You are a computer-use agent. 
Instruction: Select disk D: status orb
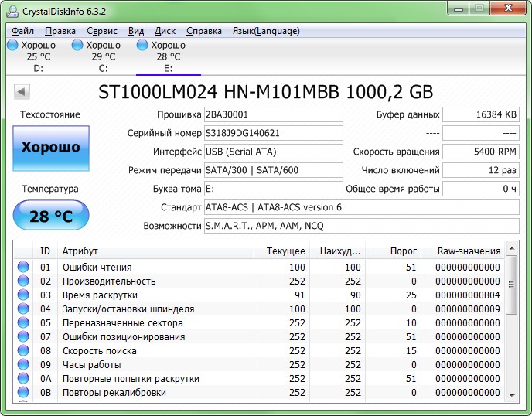point(12,45)
